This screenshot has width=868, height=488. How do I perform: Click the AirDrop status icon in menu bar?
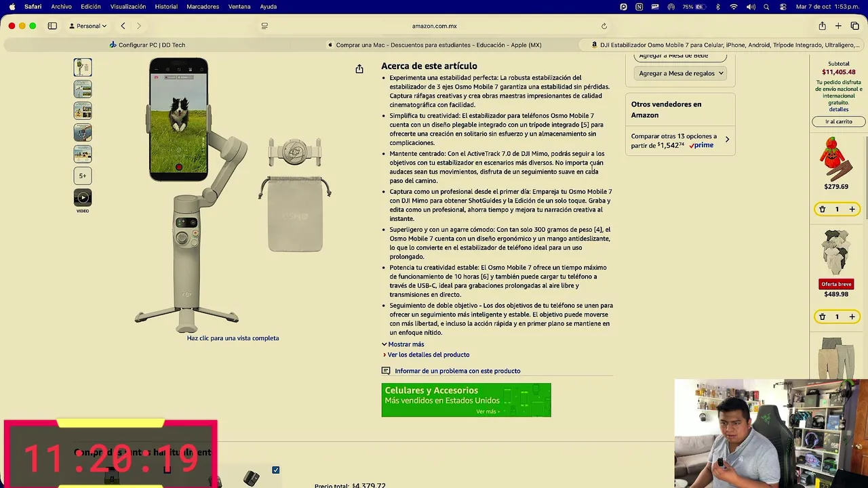(x=671, y=7)
